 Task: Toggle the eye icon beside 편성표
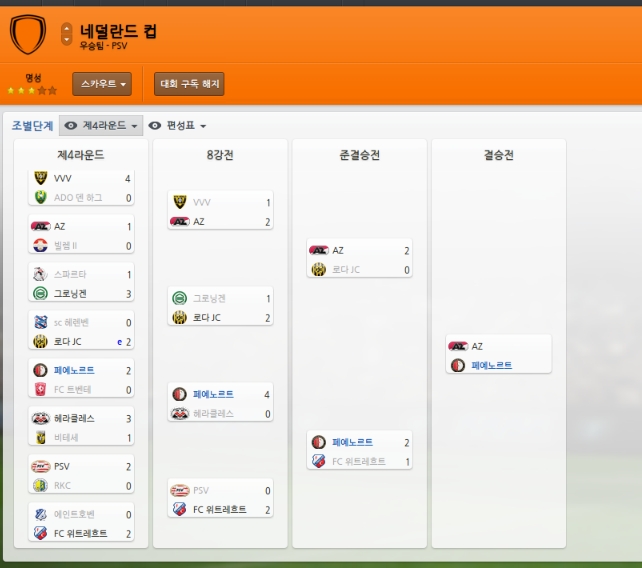pos(155,125)
